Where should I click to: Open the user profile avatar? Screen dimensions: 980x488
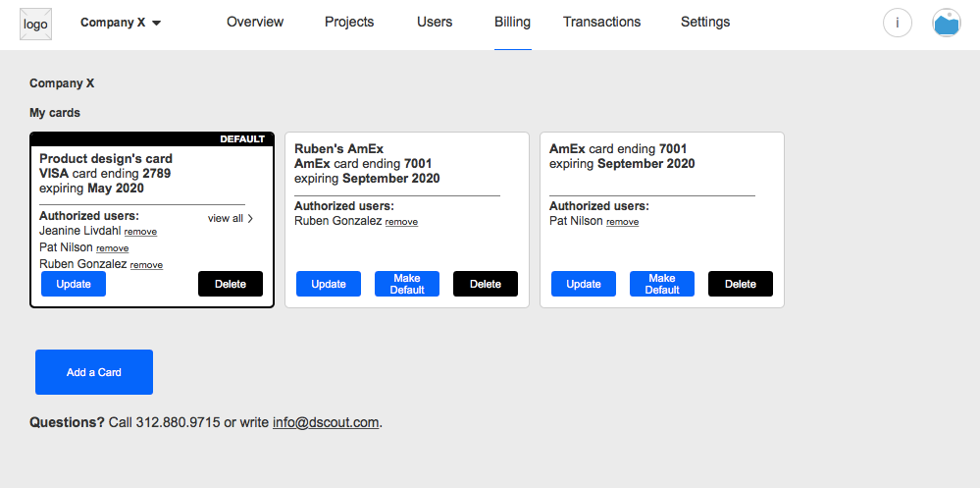[946, 24]
